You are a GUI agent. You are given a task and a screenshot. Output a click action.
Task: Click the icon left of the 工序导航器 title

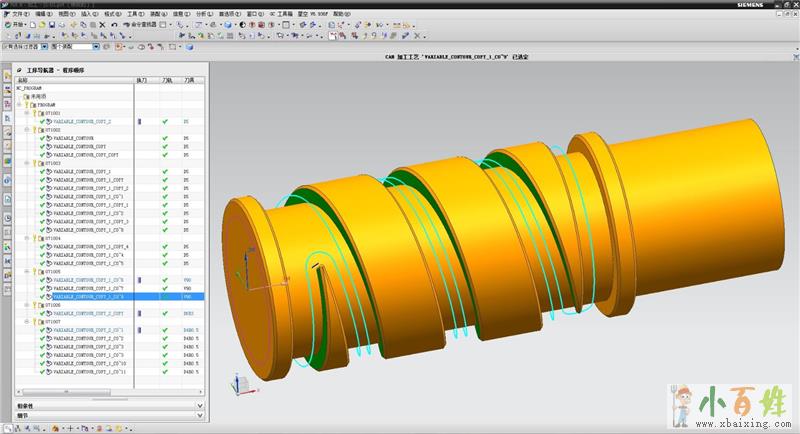tap(19, 70)
